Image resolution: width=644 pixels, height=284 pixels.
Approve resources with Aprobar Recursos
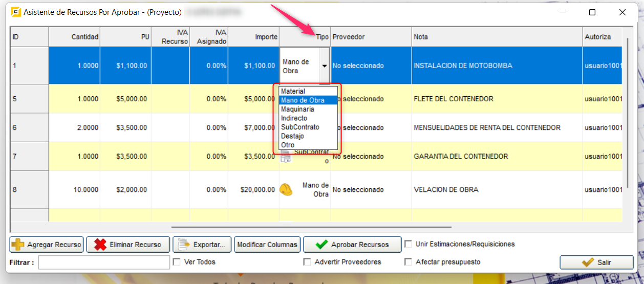point(352,245)
